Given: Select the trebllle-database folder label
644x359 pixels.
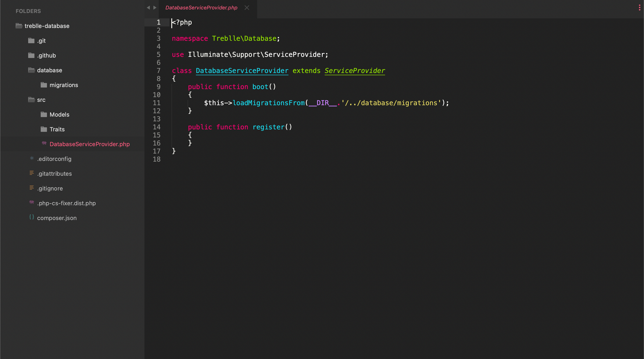Looking at the screenshot, I should click(47, 26).
